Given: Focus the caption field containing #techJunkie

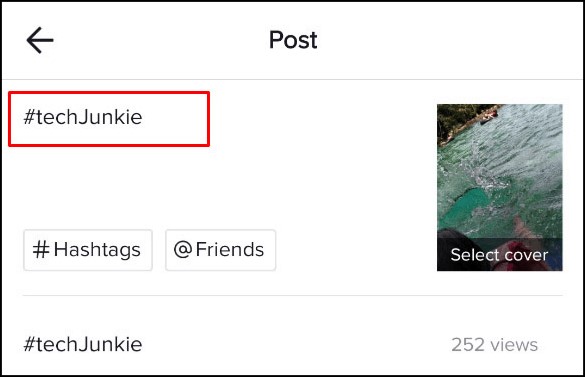Looking at the screenshot, I should point(109,119).
